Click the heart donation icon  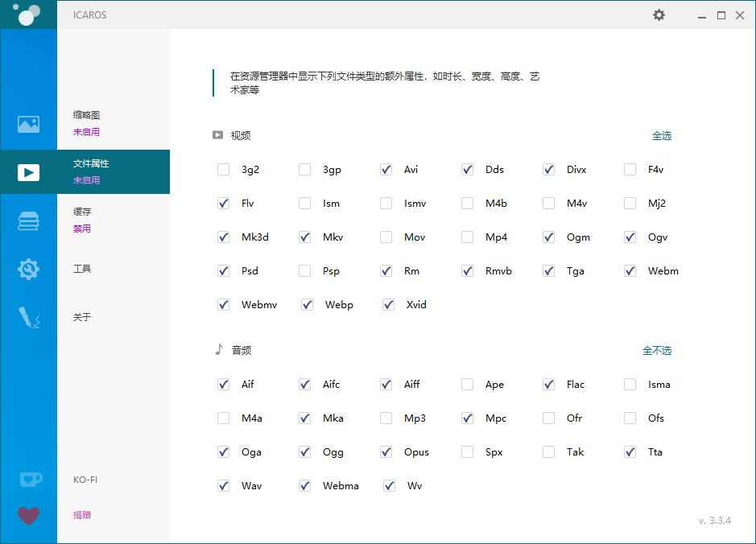tap(28, 515)
